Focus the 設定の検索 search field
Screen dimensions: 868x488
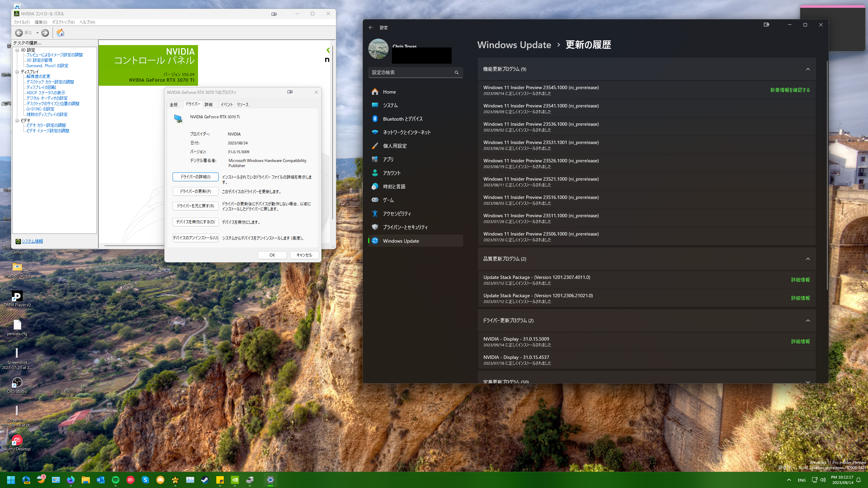[415, 73]
